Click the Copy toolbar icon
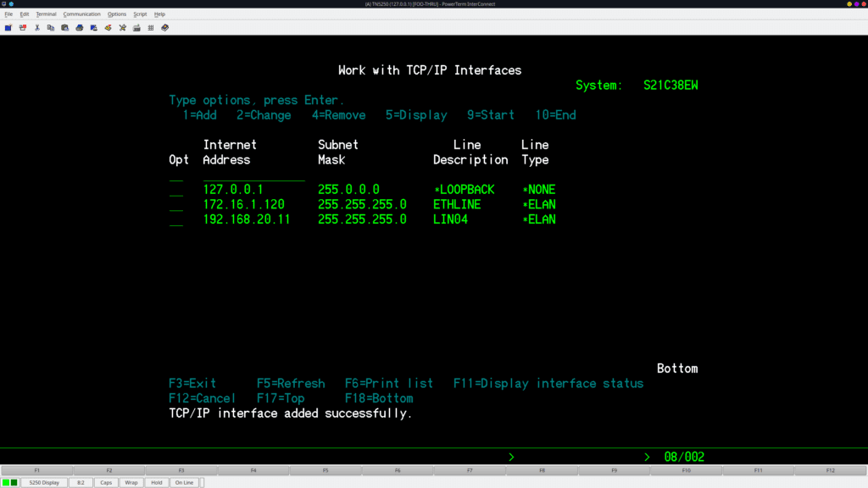The image size is (868, 488). click(x=51, y=28)
